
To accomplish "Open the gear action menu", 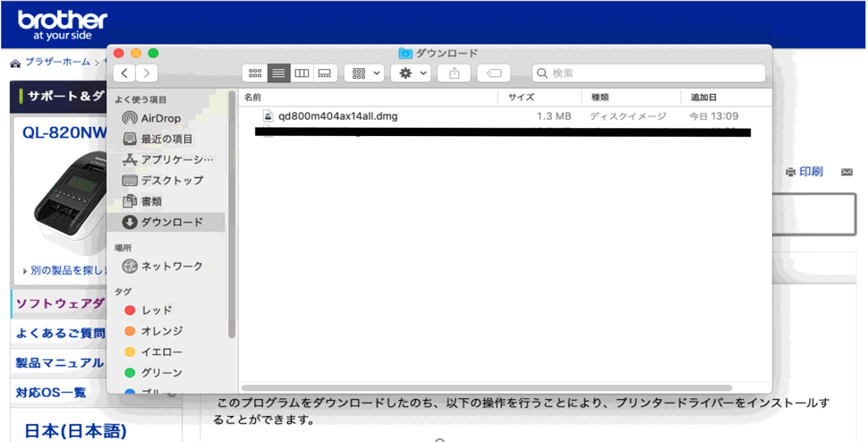I will (x=410, y=73).
